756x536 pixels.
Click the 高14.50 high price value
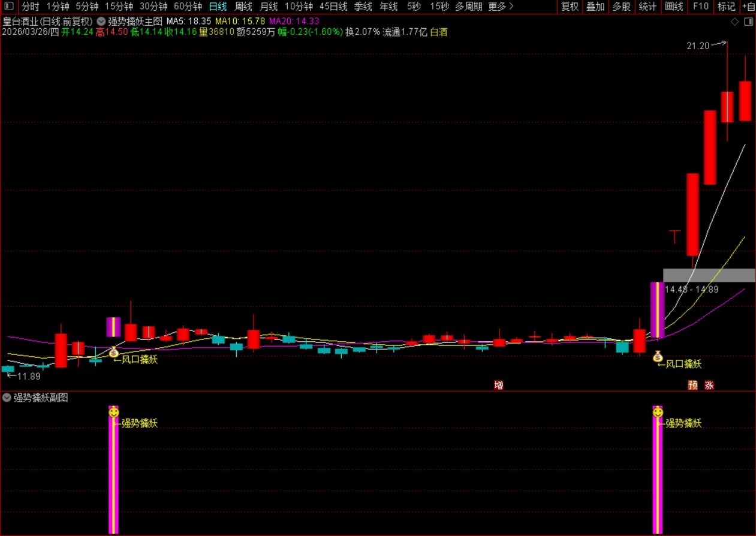click(112, 32)
